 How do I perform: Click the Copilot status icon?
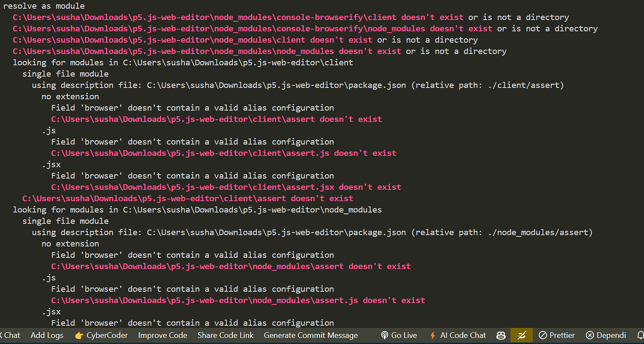(501, 335)
